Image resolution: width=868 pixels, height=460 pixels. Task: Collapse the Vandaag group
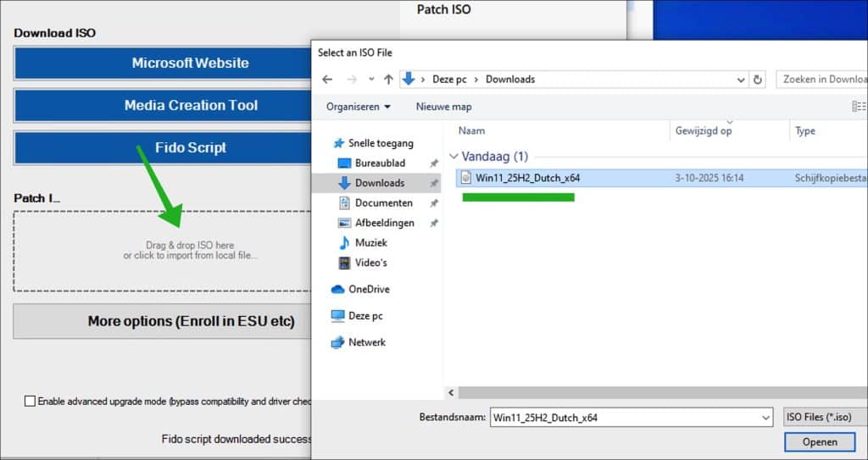pos(454,157)
